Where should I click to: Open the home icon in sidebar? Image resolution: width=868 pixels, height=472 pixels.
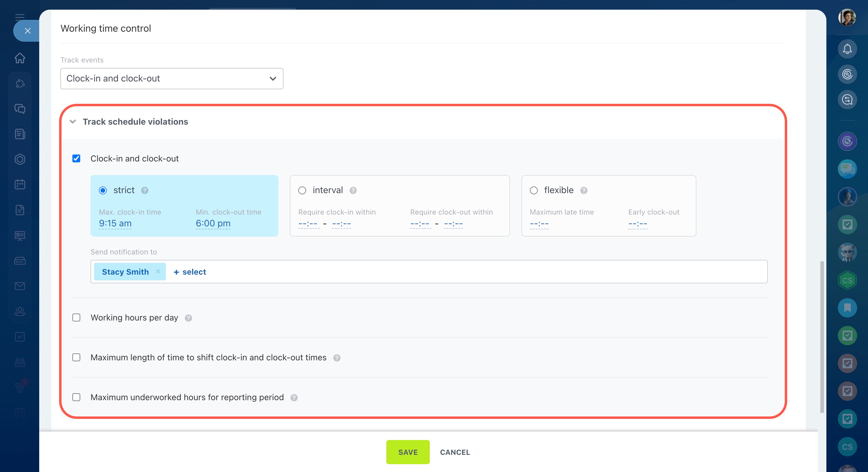pyautogui.click(x=20, y=58)
